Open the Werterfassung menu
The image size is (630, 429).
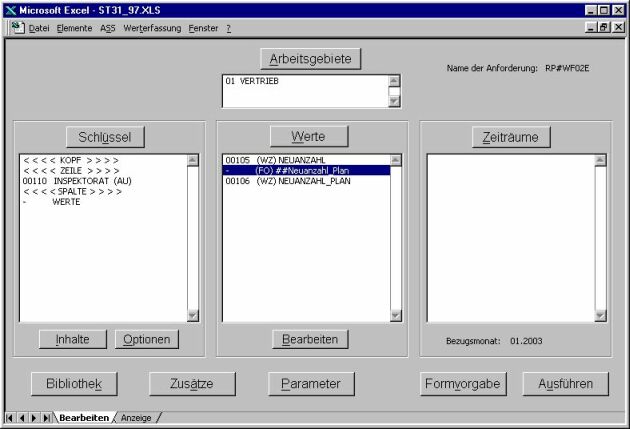[152, 27]
